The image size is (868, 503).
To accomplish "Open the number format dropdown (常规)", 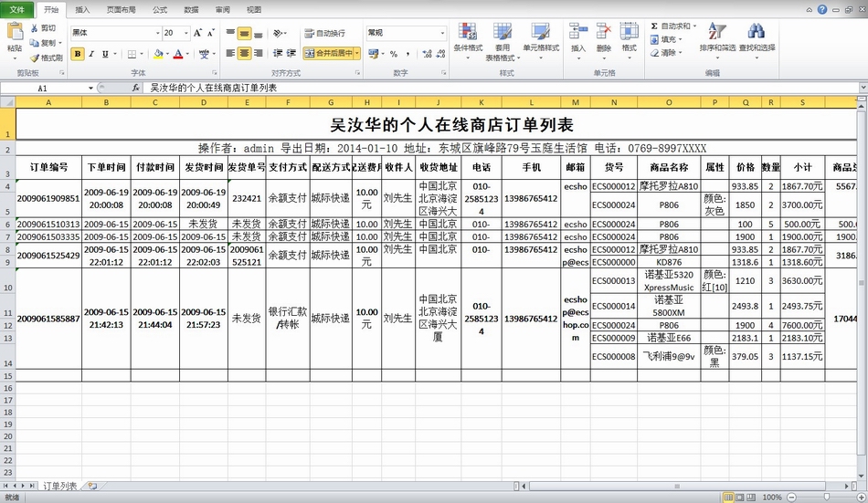I will pyautogui.click(x=441, y=33).
